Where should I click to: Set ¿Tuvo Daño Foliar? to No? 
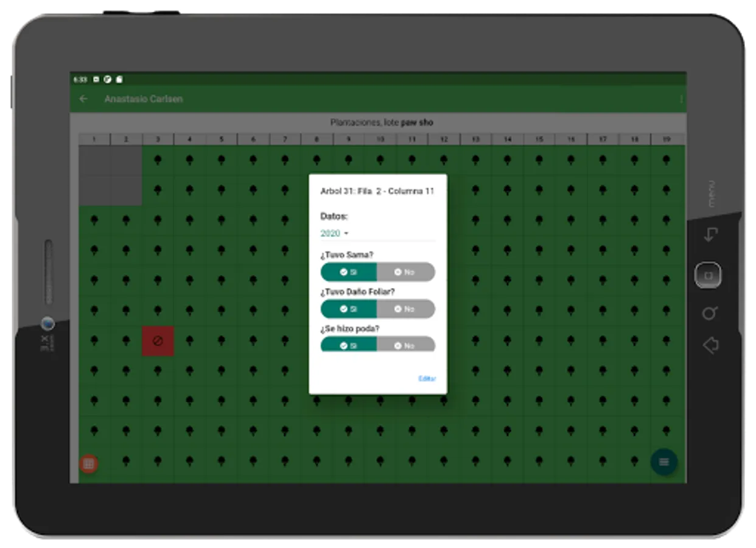coord(406,309)
